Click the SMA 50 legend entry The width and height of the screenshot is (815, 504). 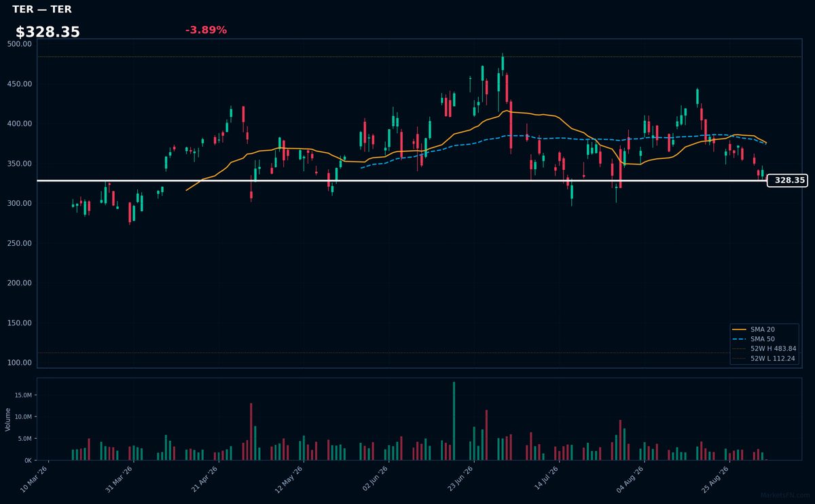coord(753,339)
